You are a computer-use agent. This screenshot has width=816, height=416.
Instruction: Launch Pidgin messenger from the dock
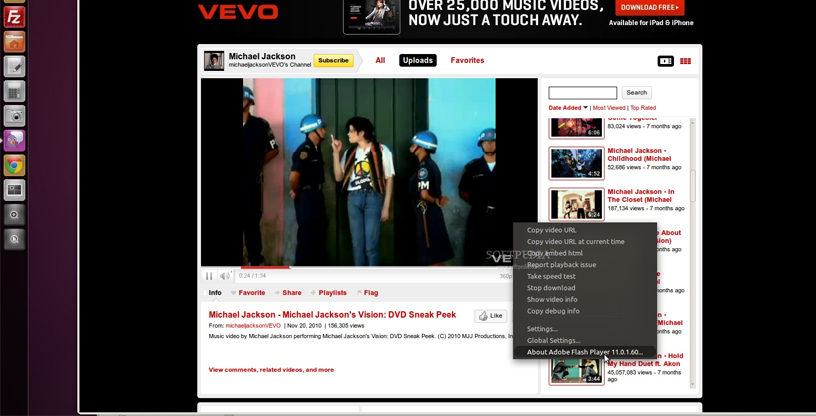click(15, 141)
